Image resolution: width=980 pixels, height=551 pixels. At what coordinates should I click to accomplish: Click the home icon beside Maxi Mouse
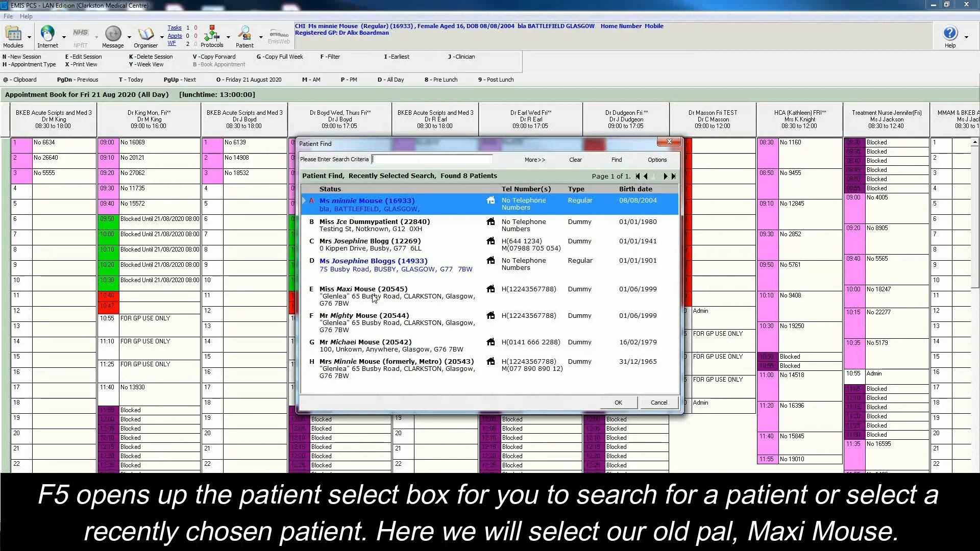click(491, 289)
